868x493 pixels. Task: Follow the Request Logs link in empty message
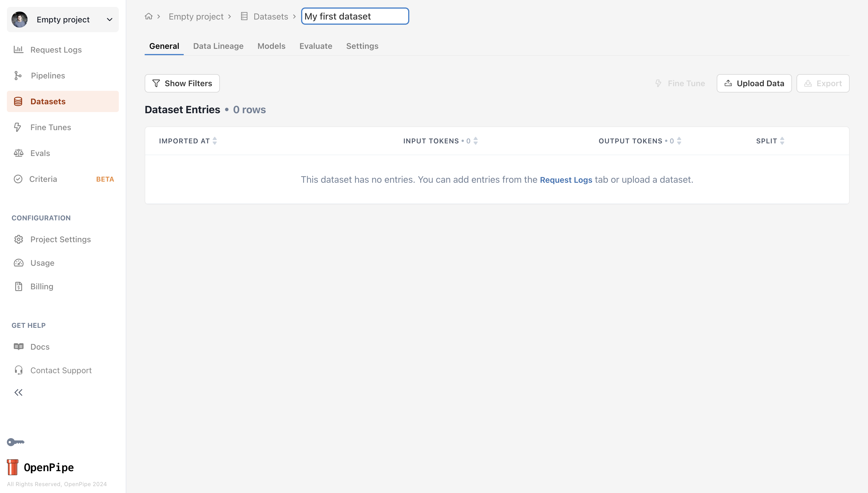[x=566, y=180]
